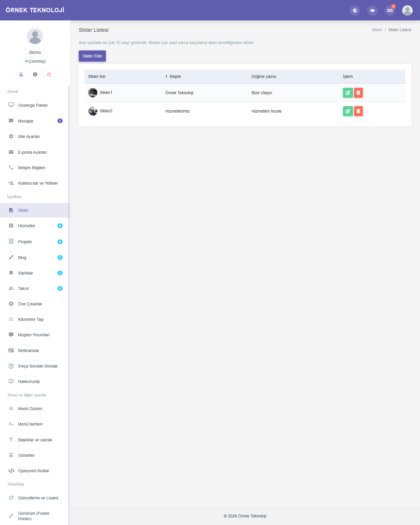The image size is (420, 525).
Task: Open the Blog menu item
Action: coord(34,258)
